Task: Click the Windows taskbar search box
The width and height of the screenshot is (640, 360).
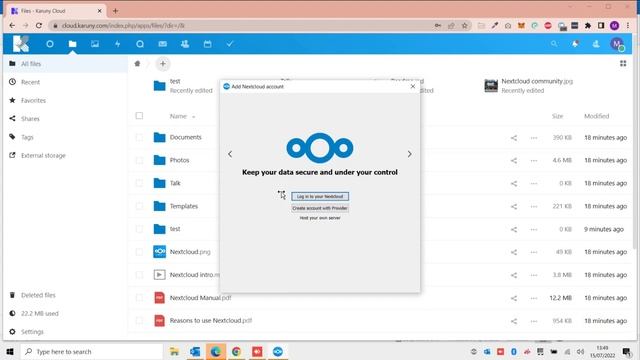Action: [91, 351]
